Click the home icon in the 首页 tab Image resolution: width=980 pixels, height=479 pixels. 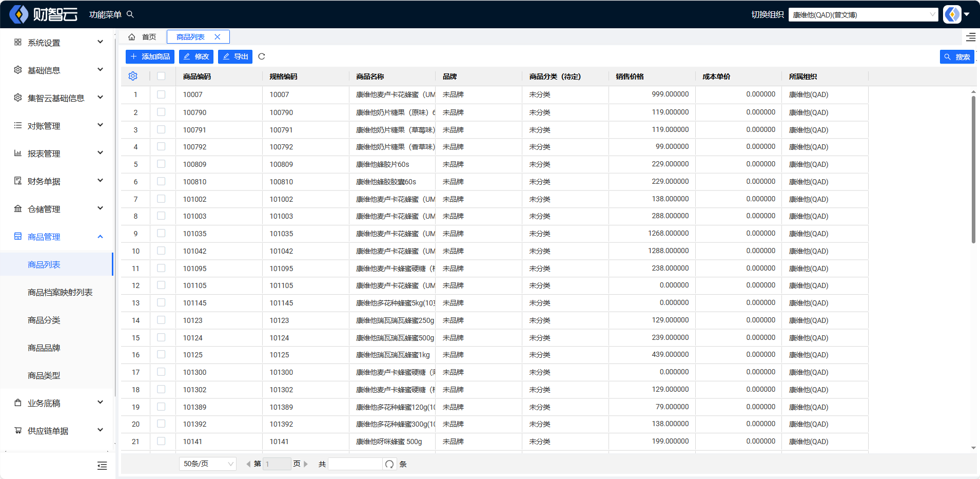click(132, 37)
